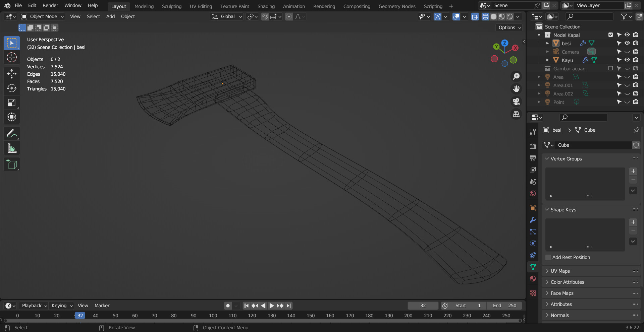This screenshot has width=644, height=332.
Task: Select the Transform tool
Action: [12, 117]
